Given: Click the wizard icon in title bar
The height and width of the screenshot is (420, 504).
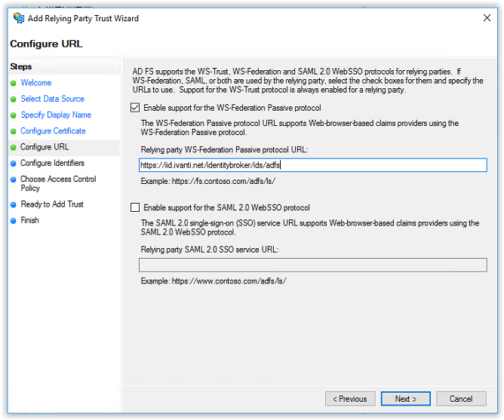Looking at the screenshot, I should tap(19, 18).
